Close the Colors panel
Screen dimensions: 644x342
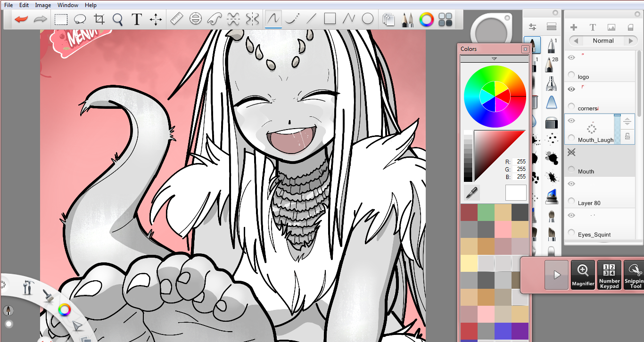[x=525, y=49]
